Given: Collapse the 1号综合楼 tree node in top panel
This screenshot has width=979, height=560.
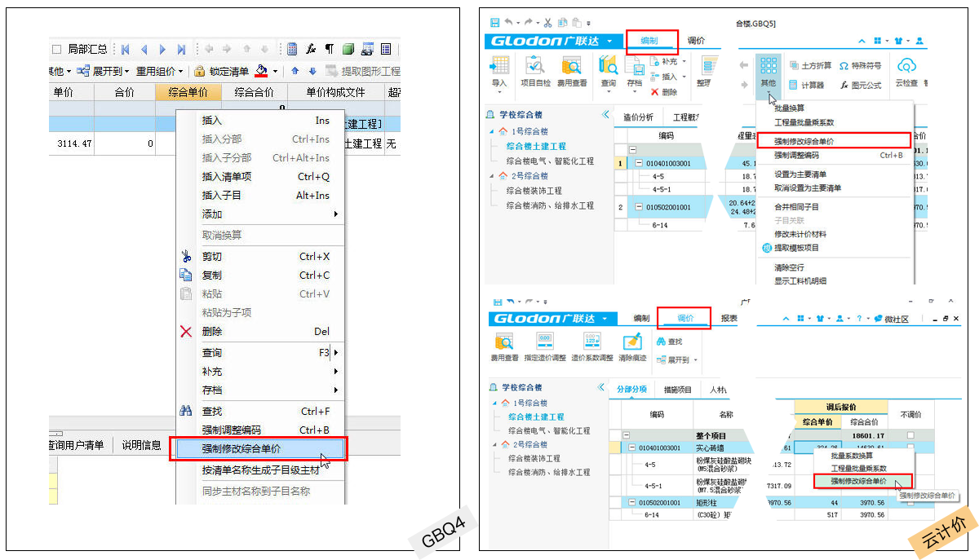Looking at the screenshot, I should pos(492,132).
